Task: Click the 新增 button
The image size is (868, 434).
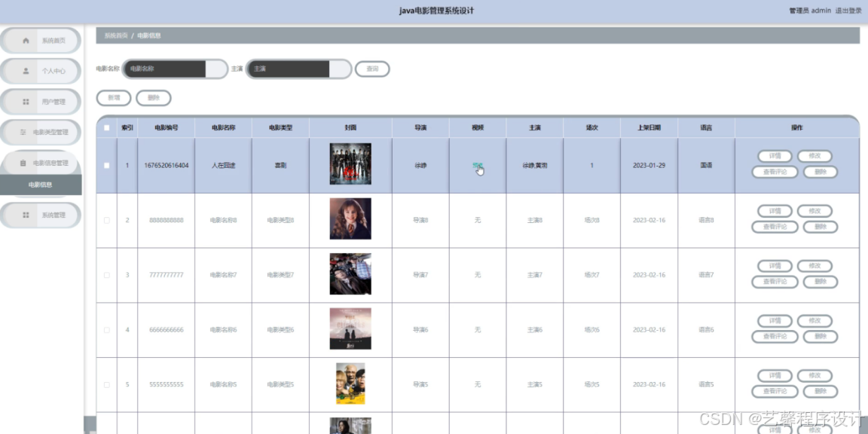Action: 114,98
